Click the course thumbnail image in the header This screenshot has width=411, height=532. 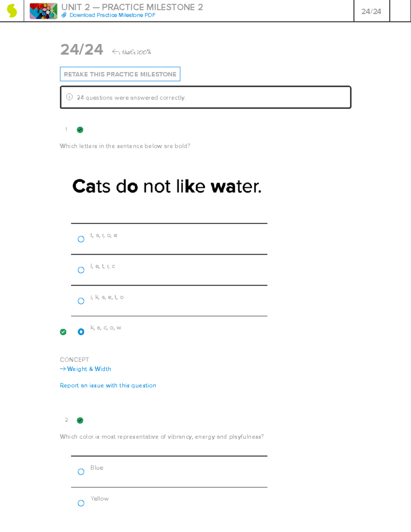click(x=43, y=11)
